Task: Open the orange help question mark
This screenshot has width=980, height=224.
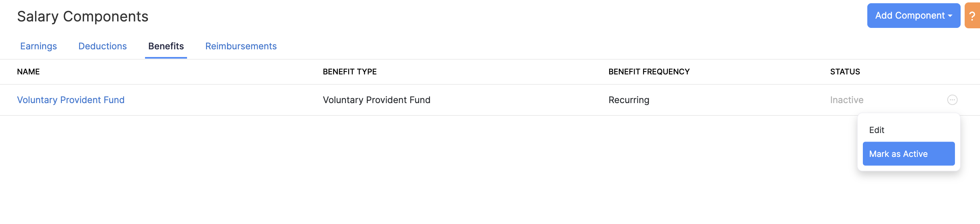Action: (x=972, y=16)
